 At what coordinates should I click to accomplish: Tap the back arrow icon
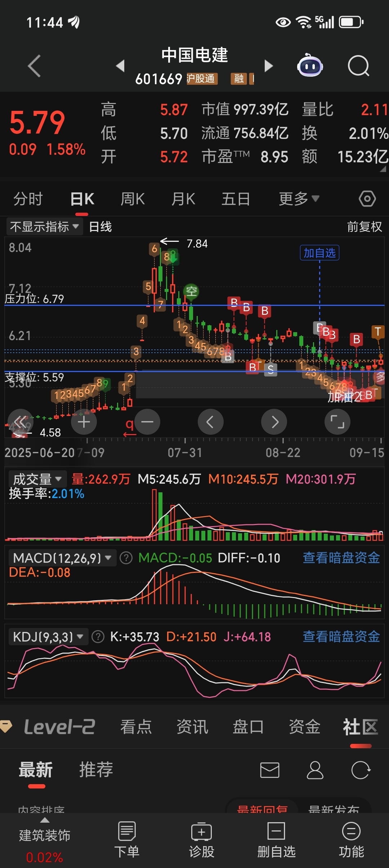tap(35, 66)
